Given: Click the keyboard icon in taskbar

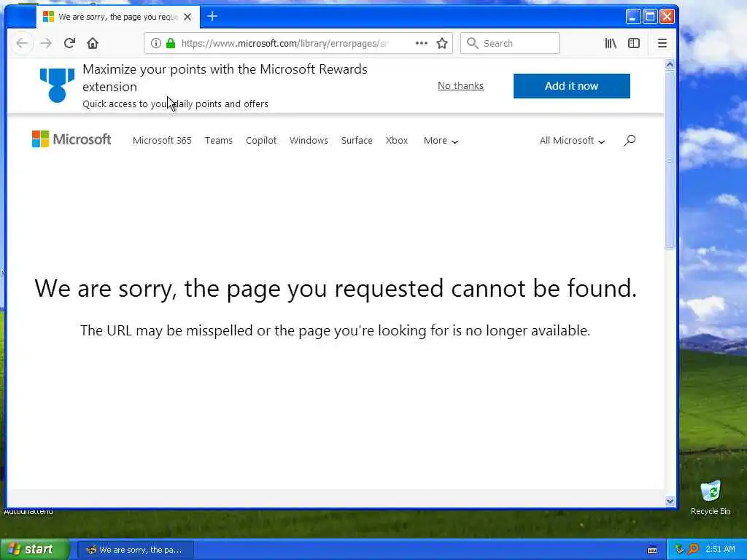Looking at the screenshot, I should 652,550.
